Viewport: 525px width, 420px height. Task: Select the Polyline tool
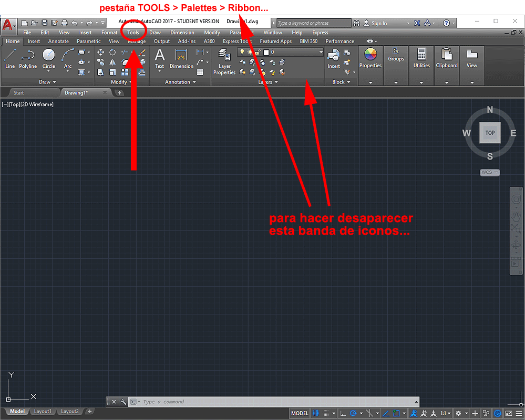(28, 58)
